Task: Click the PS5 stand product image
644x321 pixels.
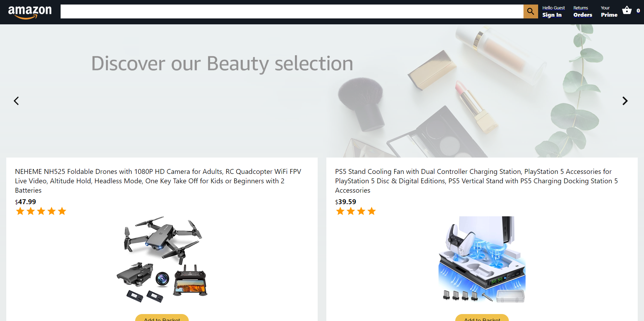Action: point(482,259)
